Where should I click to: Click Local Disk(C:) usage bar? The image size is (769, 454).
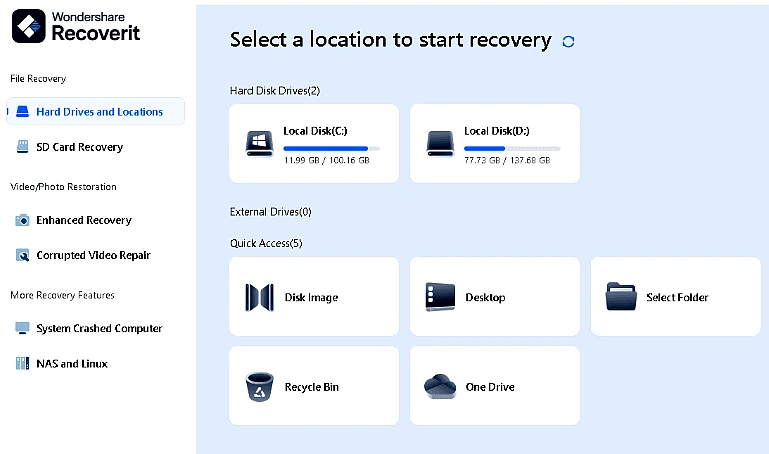pyautogui.click(x=332, y=148)
